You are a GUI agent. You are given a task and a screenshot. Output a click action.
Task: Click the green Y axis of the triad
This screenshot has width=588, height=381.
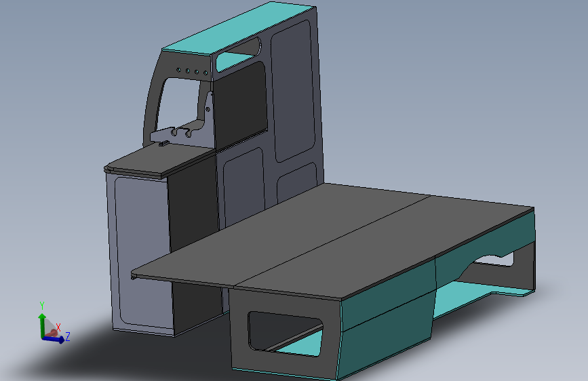(x=42, y=325)
